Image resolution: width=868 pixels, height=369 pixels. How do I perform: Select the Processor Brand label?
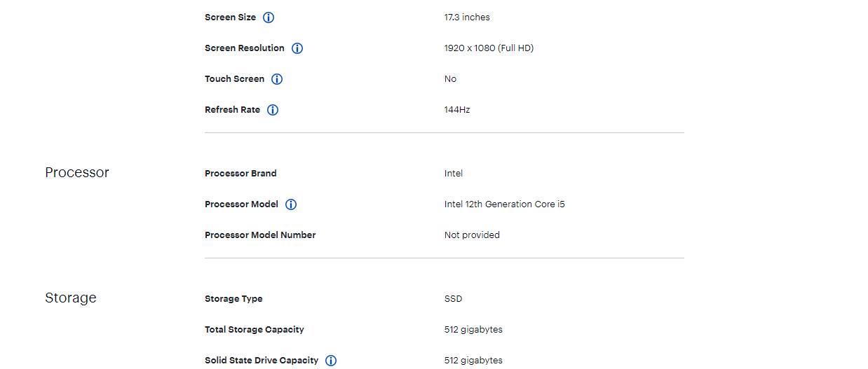click(x=240, y=174)
